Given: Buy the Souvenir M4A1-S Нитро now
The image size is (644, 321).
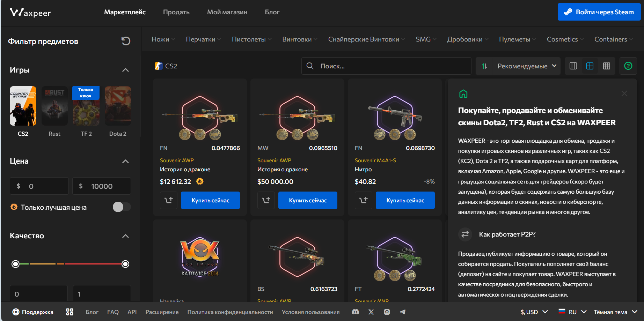Looking at the screenshot, I should tap(405, 200).
